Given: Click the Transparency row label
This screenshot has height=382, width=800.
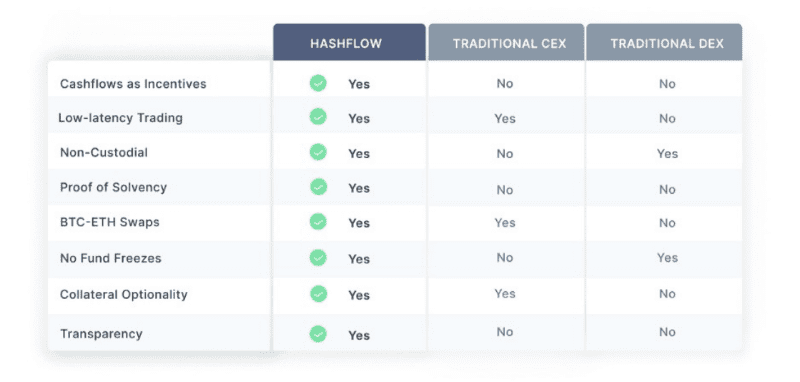Looking at the screenshot, I should click(101, 334).
